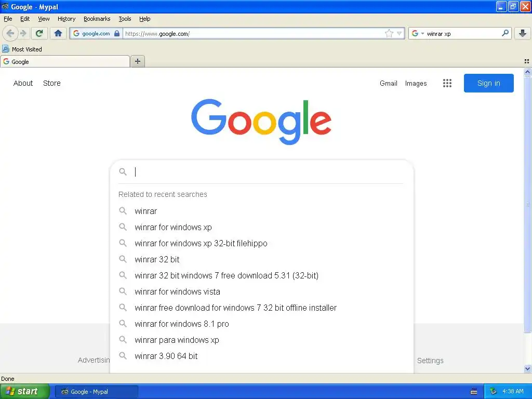Open the Downloads arrow button
Image resolution: width=532 pixels, height=399 pixels.
click(x=523, y=33)
